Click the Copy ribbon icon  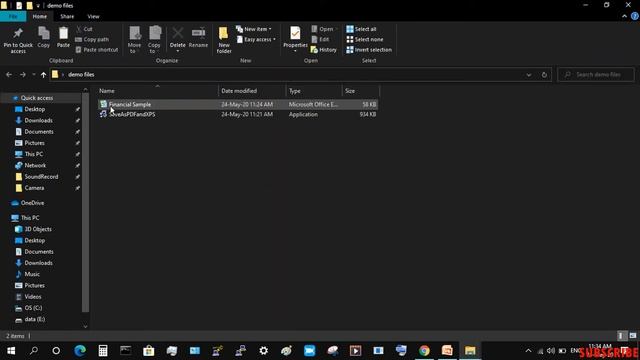click(x=44, y=38)
